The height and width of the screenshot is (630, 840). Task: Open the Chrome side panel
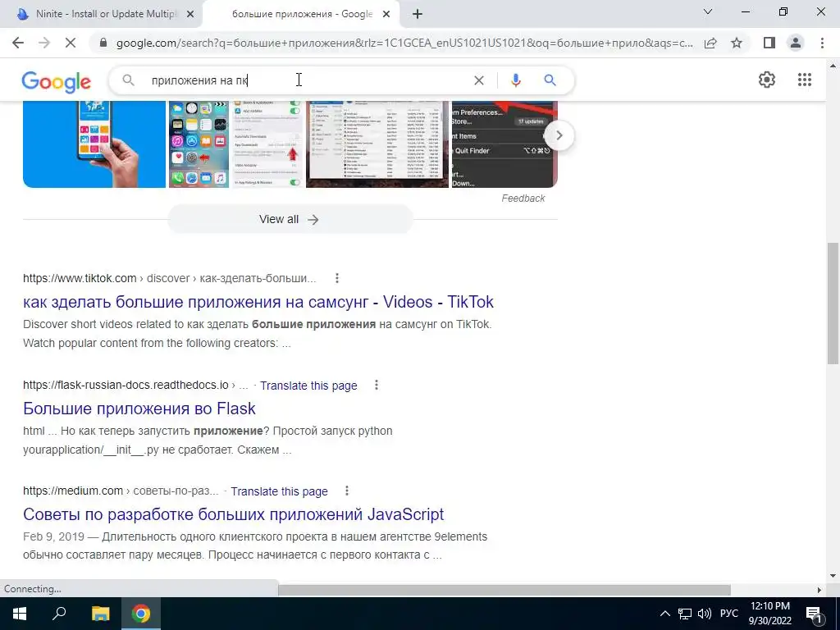click(x=769, y=43)
